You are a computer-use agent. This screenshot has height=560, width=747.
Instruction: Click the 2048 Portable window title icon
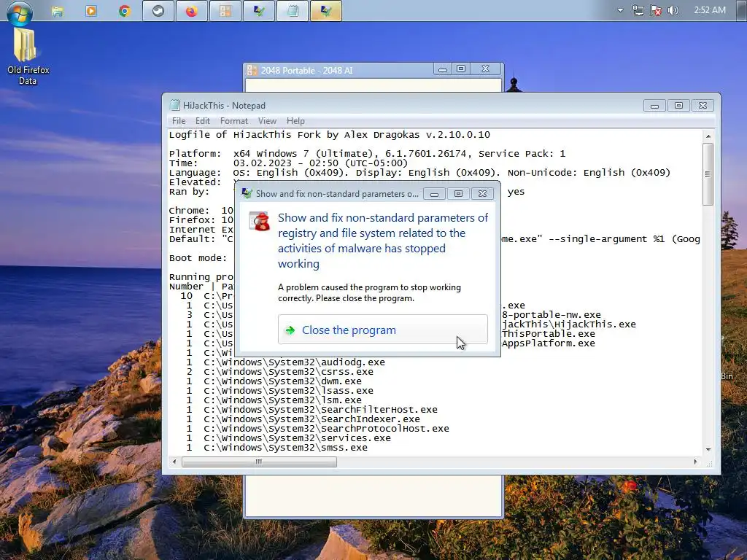(252, 71)
